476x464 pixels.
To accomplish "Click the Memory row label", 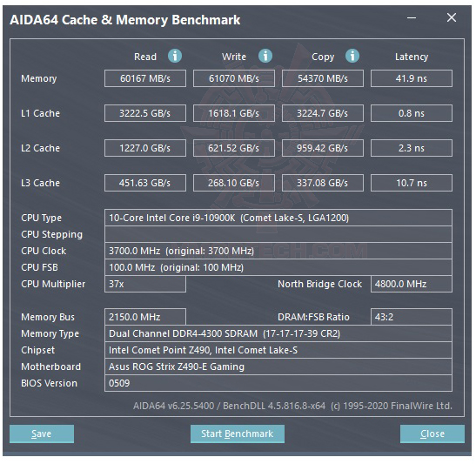I will pyautogui.click(x=38, y=79).
